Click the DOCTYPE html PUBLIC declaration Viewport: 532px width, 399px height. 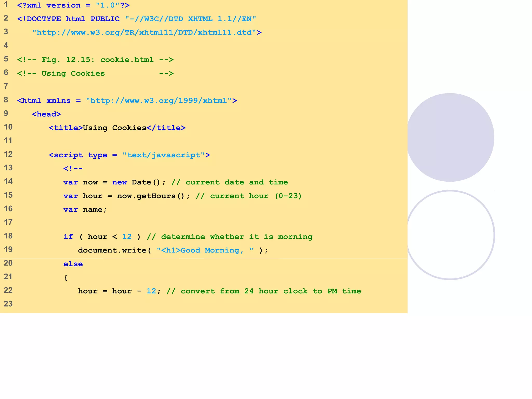(68, 19)
